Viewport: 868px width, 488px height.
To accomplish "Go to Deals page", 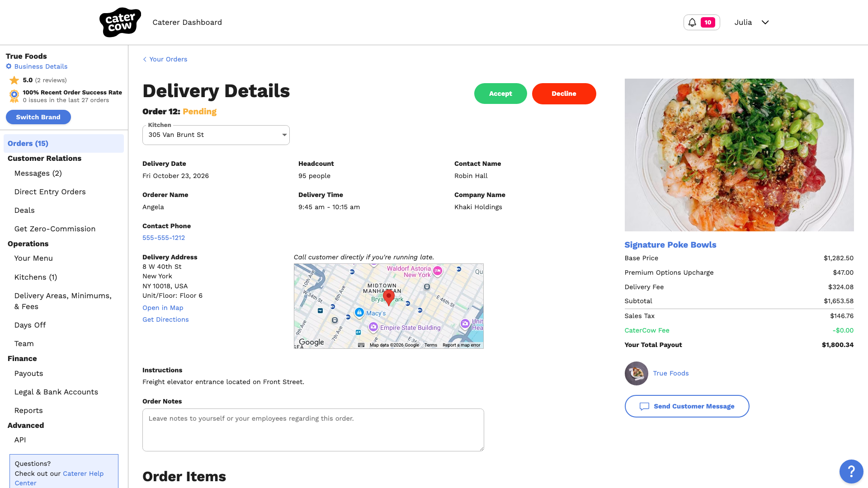I will click(x=24, y=210).
